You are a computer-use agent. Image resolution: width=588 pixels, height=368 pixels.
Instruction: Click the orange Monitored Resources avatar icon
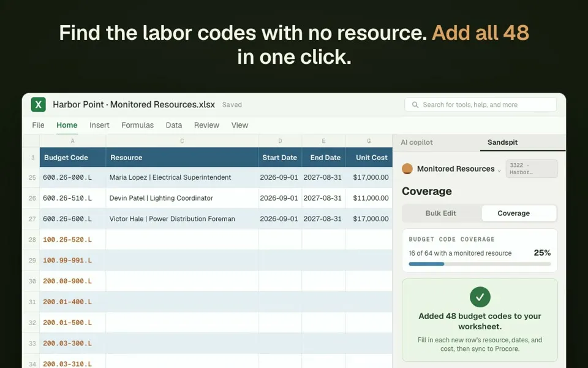coord(407,169)
